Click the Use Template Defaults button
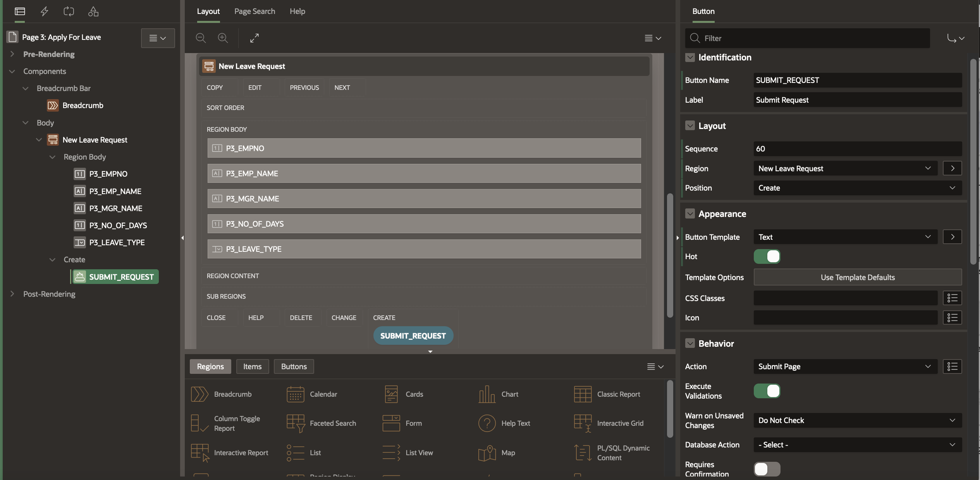Image resolution: width=980 pixels, height=480 pixels. [857, 277]
